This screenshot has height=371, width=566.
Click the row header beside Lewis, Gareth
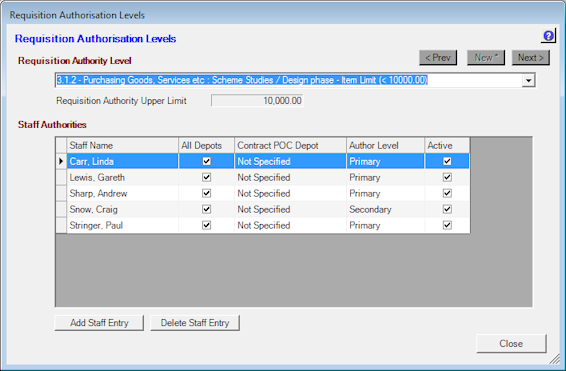point(61,177)
